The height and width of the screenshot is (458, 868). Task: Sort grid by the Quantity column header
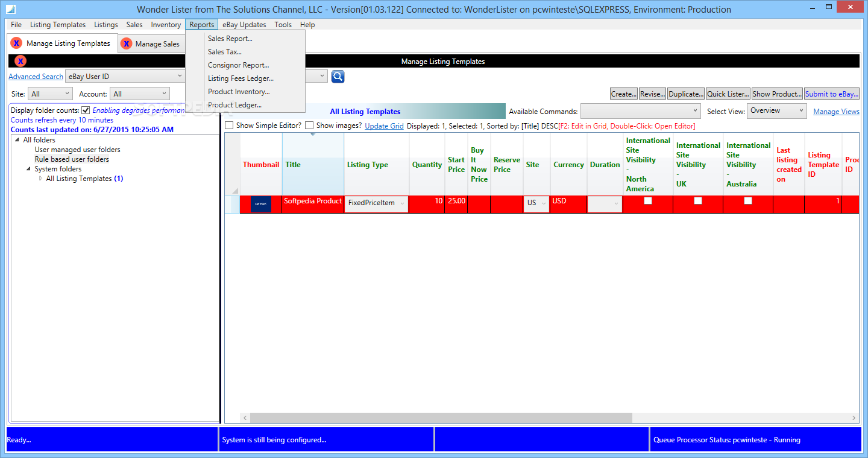(x=427, y=165)
